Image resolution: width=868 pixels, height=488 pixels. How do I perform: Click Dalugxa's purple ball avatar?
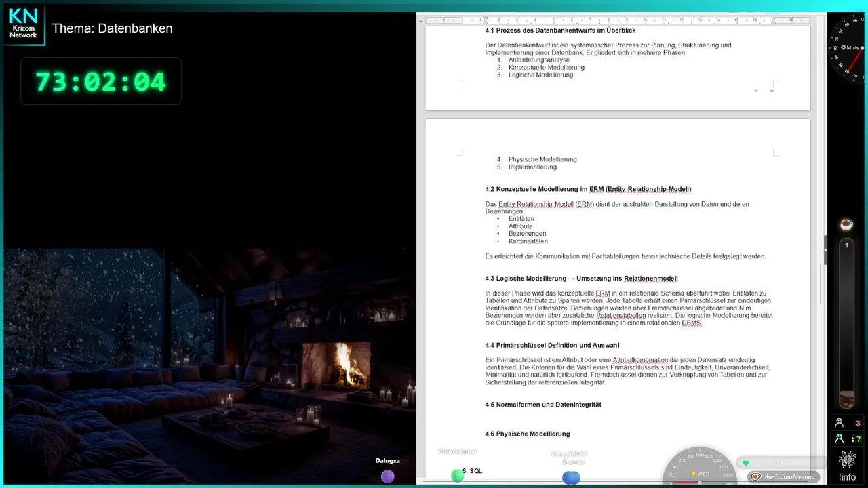click(388, 476)
